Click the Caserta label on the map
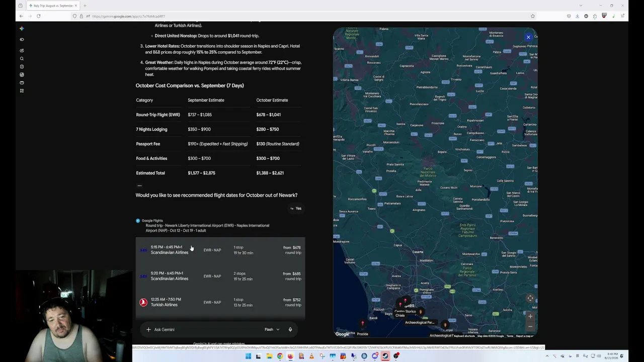 click(x=418, y=252)
